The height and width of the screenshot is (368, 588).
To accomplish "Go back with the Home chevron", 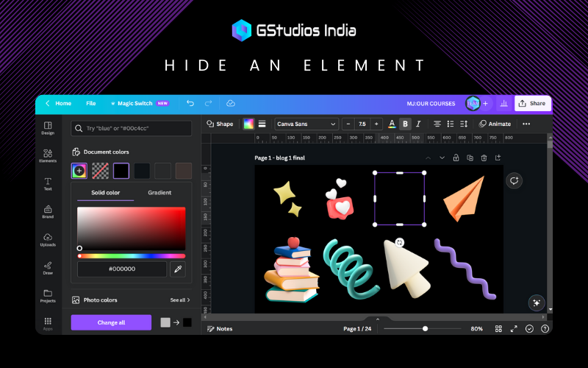I will [47, 103].
